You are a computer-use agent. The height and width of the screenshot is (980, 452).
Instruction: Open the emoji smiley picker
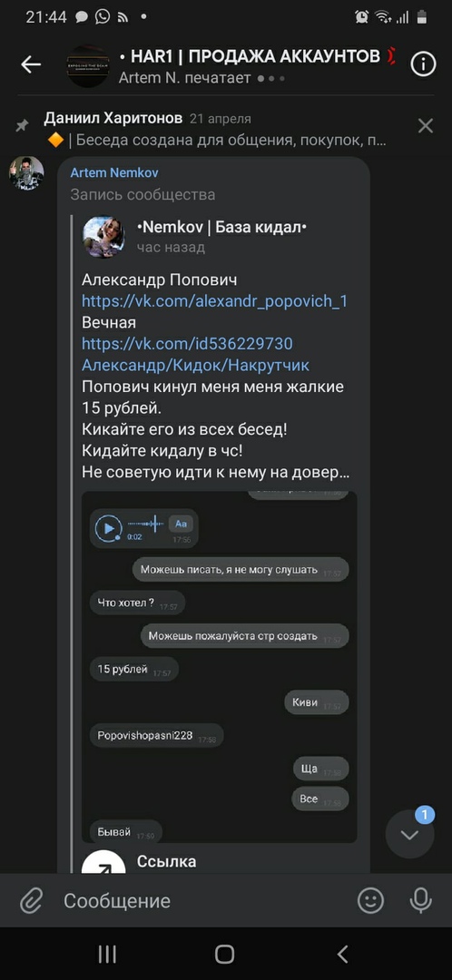click(x=370, y=901)
